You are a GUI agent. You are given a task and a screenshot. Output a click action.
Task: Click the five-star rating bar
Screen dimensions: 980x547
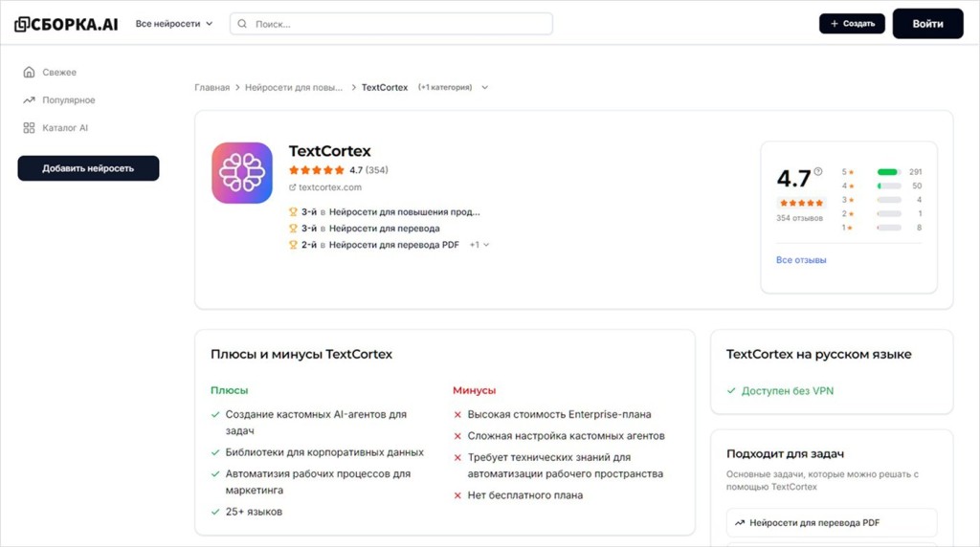(889, 172)
